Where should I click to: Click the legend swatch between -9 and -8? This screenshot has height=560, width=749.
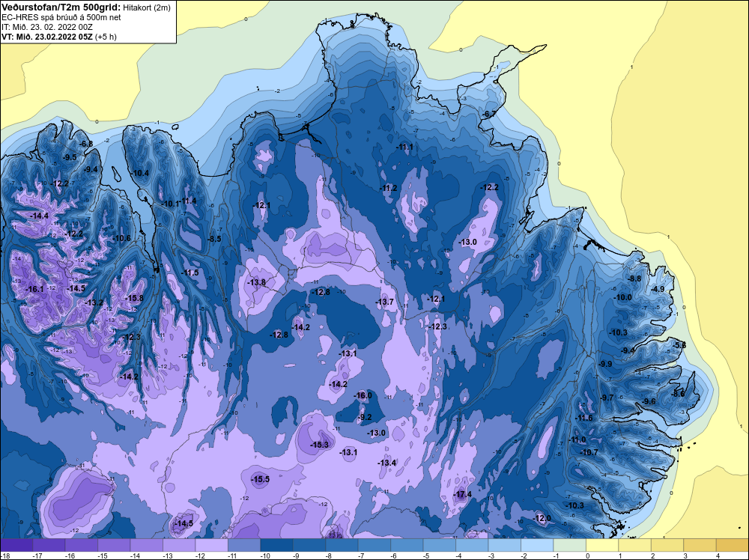pos(309,545)
